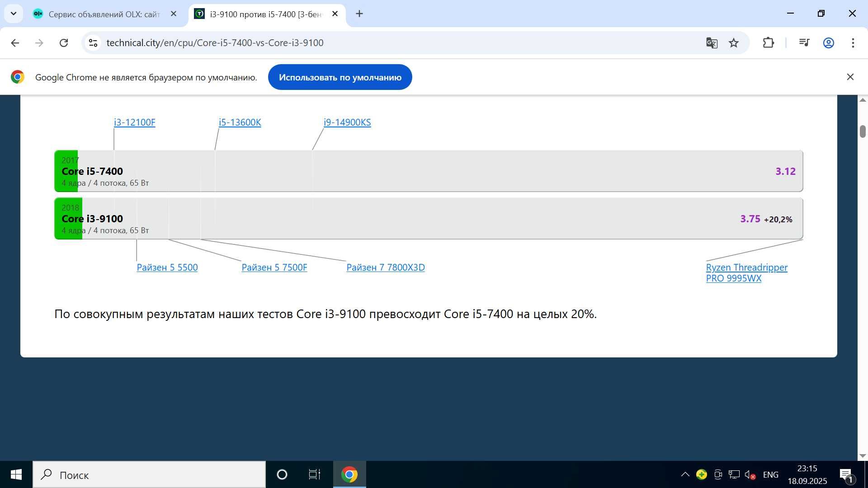Open the Windows Start menu
The width and height of the screenshot is (868, 488).
pos(16,474)
